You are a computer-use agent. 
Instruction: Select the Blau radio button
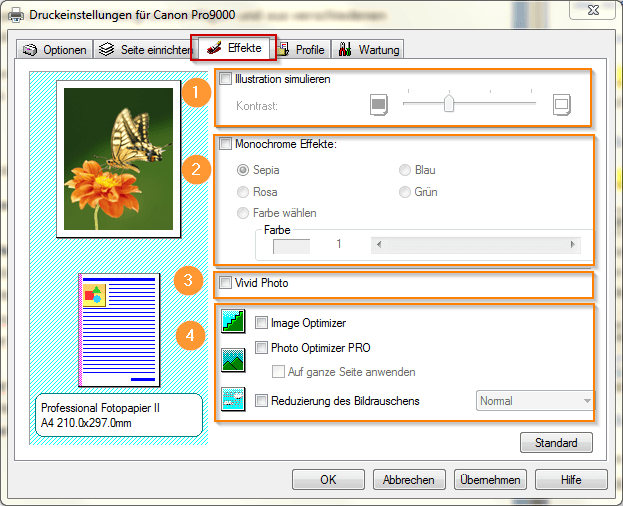pos(405,170)
